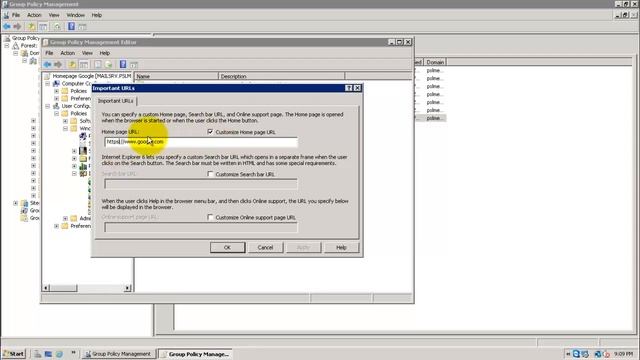Click User Configuration node icon in Editor tree

click(x=57, y=106)
